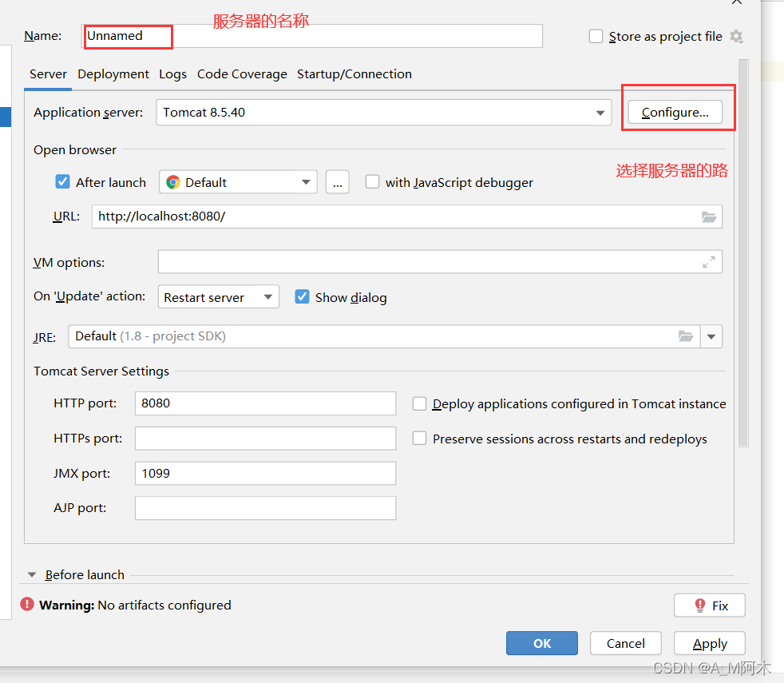
Task: Switch to the Code Coverage tab
Action: click(x=242, y=74)
